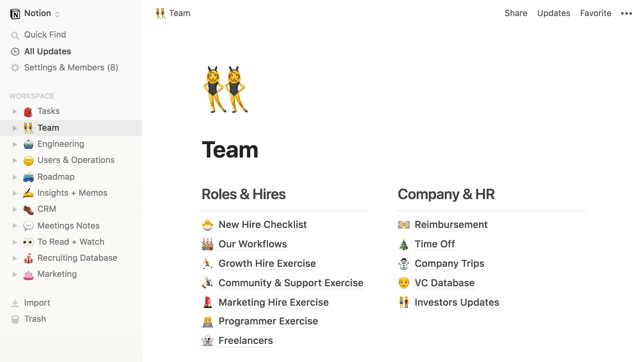Screen dimensions: 644x362
Task: Click the All Updates clock icon
Action: coord(15,51)
